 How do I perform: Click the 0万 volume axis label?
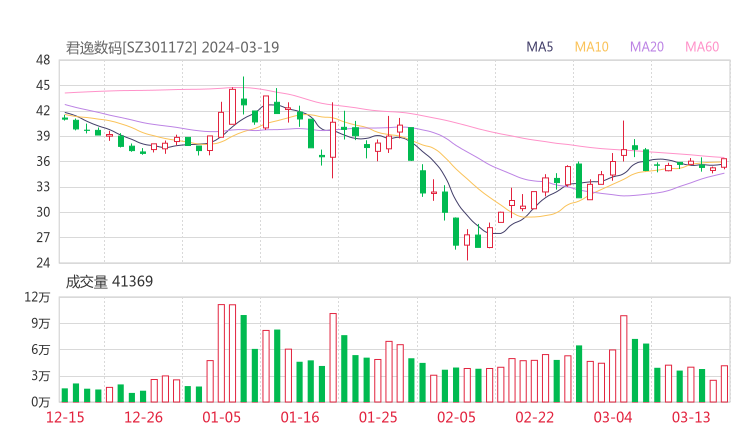(x=41, y=402)
